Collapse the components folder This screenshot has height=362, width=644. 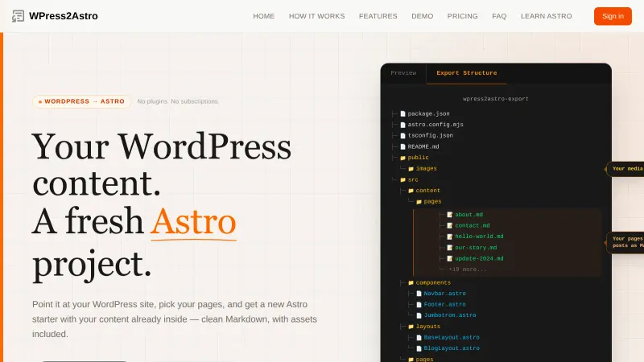(x=432, y=282)
